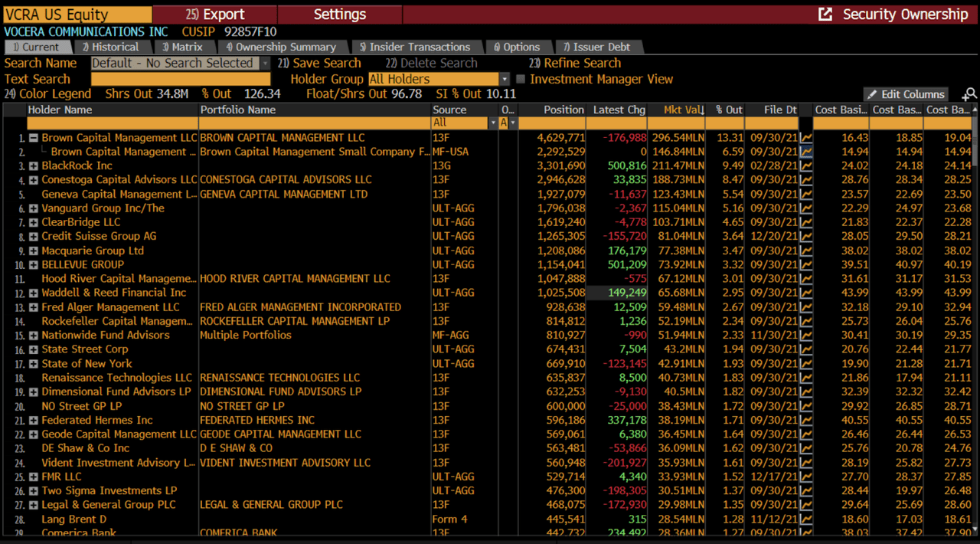Show chart for Geneva Capital Management row
This screenshot has height=544, width=980.
(806, 194)
